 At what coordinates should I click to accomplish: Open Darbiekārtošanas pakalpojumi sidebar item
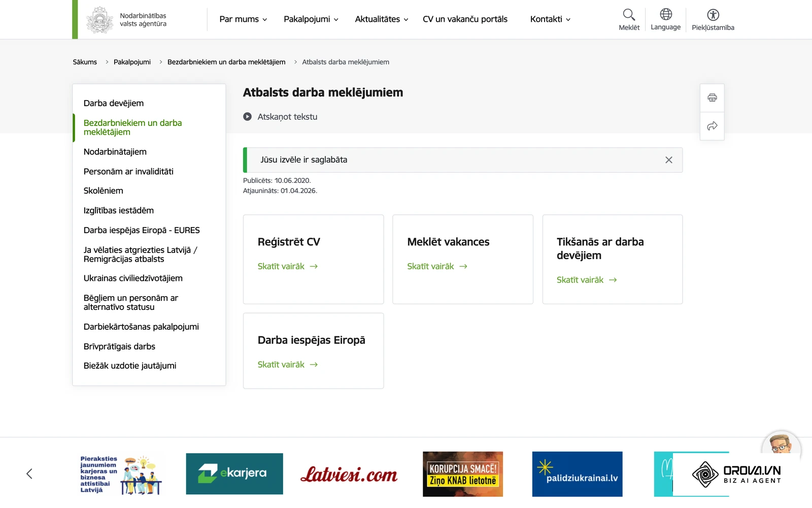[141, 327]
